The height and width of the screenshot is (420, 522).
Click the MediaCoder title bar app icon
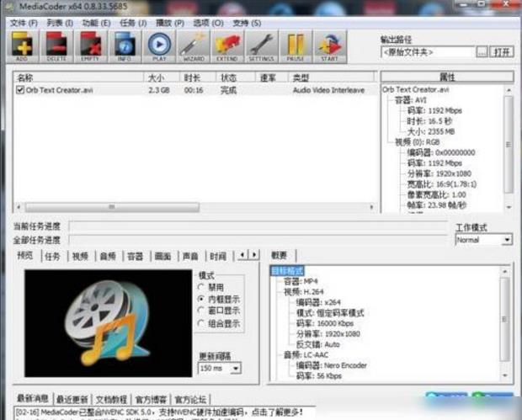click(x=9, y=7)
